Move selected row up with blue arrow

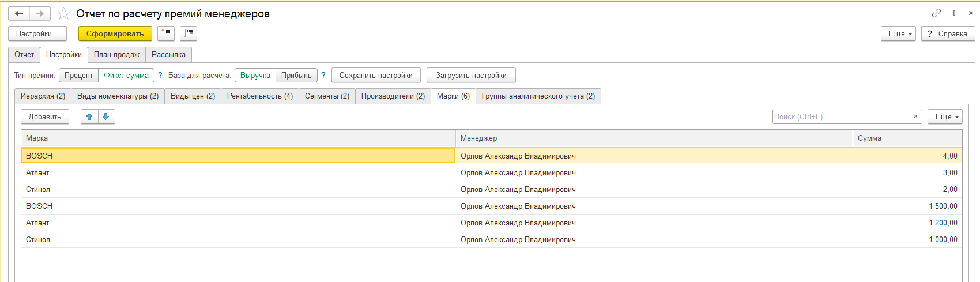point(89,116)
